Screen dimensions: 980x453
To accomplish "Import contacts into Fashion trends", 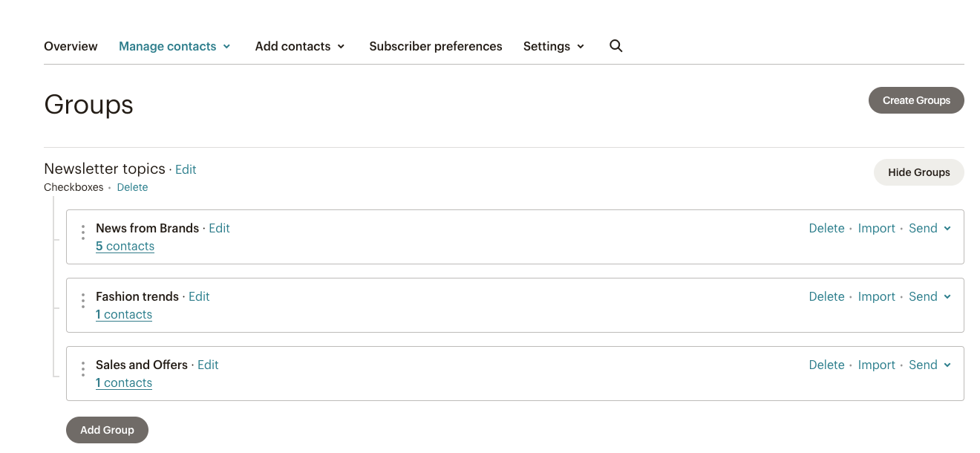I will (877, 296).
